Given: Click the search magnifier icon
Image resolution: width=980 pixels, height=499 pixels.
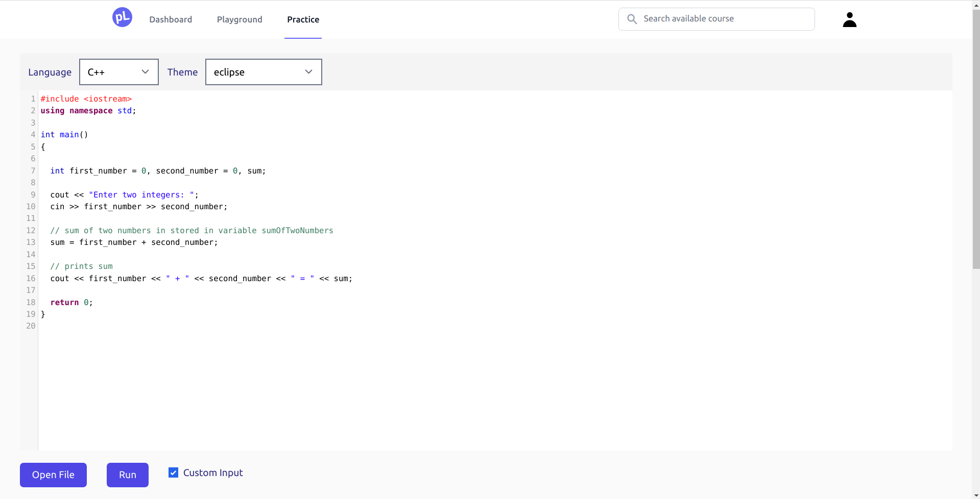Looking at the screenshot, I should pos(632,19).
